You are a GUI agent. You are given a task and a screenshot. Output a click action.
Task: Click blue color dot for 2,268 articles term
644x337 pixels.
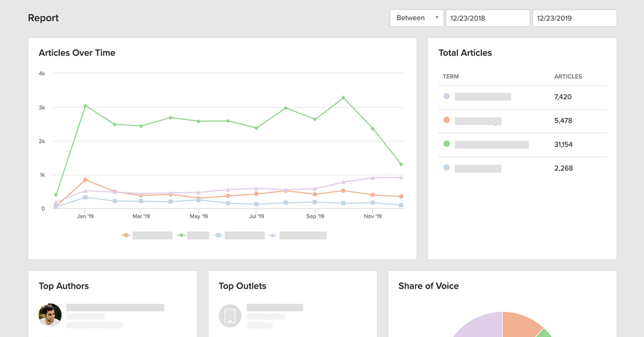click(447, 167)
